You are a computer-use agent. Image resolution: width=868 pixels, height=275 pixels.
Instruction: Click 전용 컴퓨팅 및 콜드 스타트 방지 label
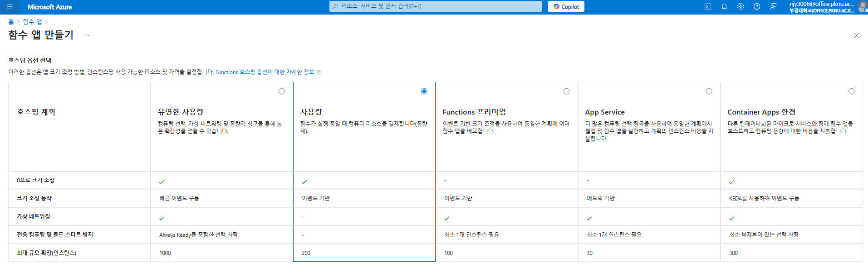(55, 235)
